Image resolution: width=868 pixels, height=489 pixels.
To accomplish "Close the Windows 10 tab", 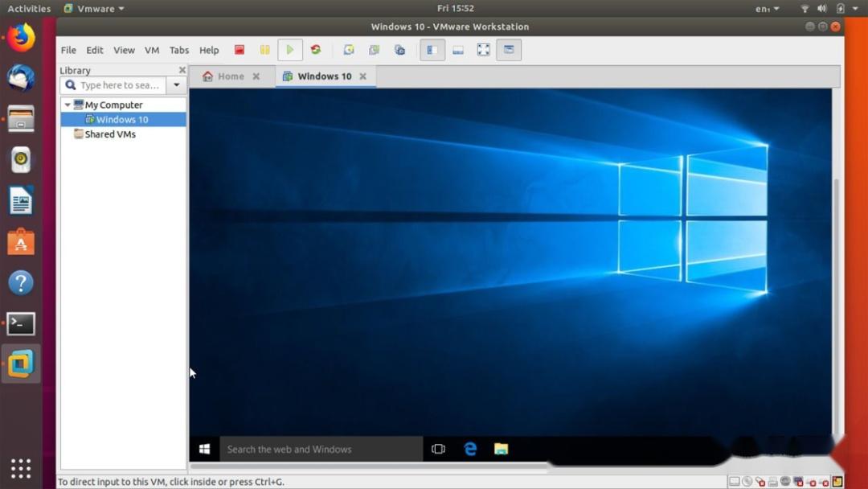I will pyautogui.click(x=362, y=76).
